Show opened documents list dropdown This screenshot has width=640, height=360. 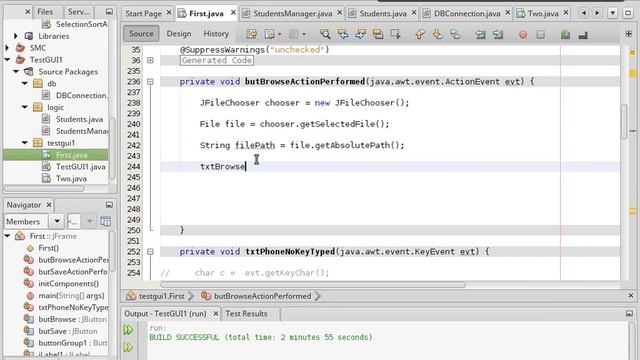612,13
